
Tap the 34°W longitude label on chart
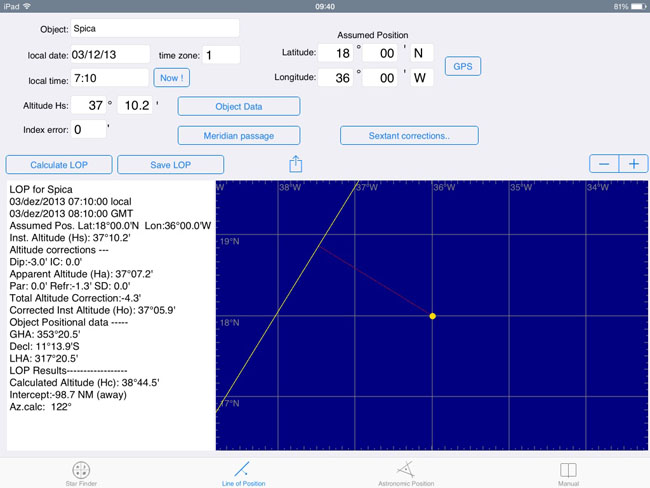pos(598,187)
